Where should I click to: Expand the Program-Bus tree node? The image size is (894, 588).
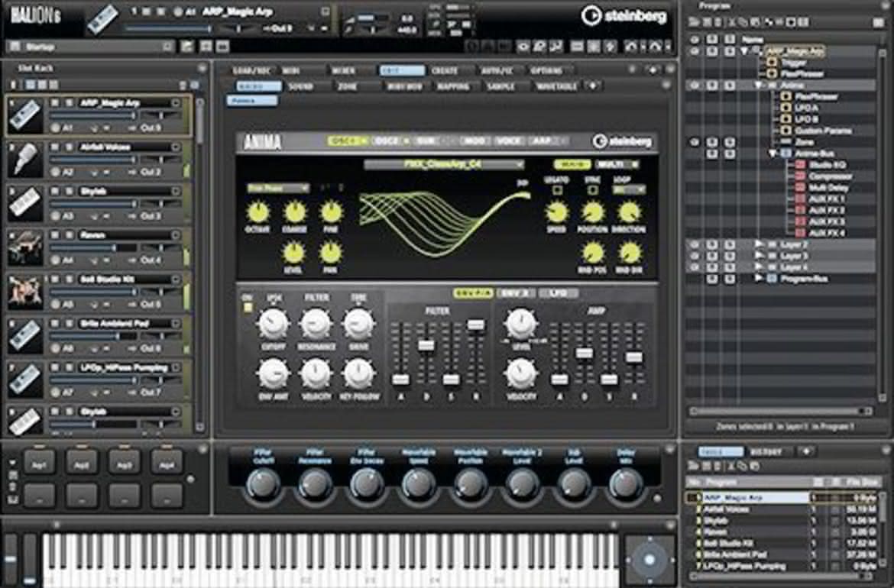tap(759, 278)
